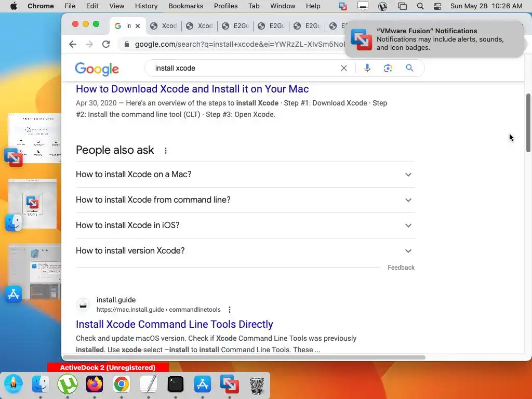Expand "How to install version Xcode?"
The height and width of the screenshot is (399, 532).
tap(245, 251)
